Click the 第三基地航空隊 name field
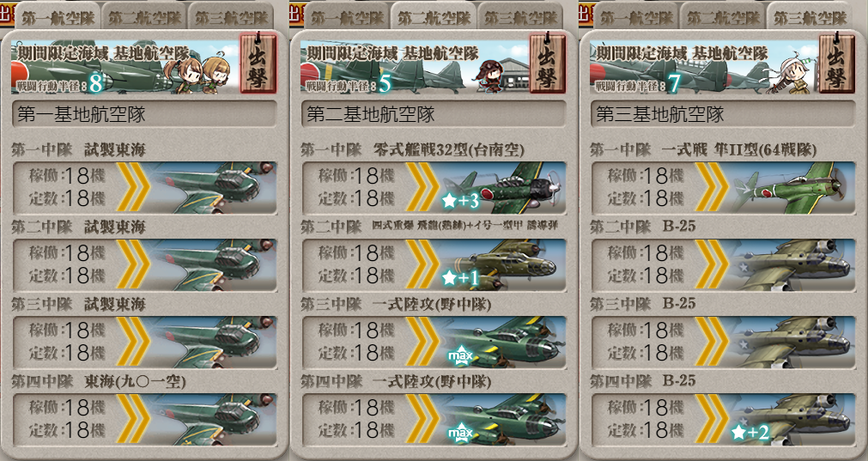This screenshot has height=461, width=868. 723,114
